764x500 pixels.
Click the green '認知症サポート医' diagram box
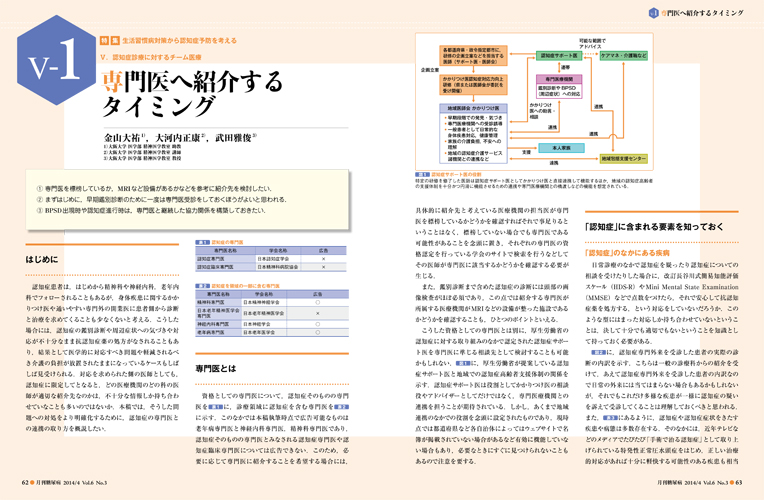tap(559, 56)
